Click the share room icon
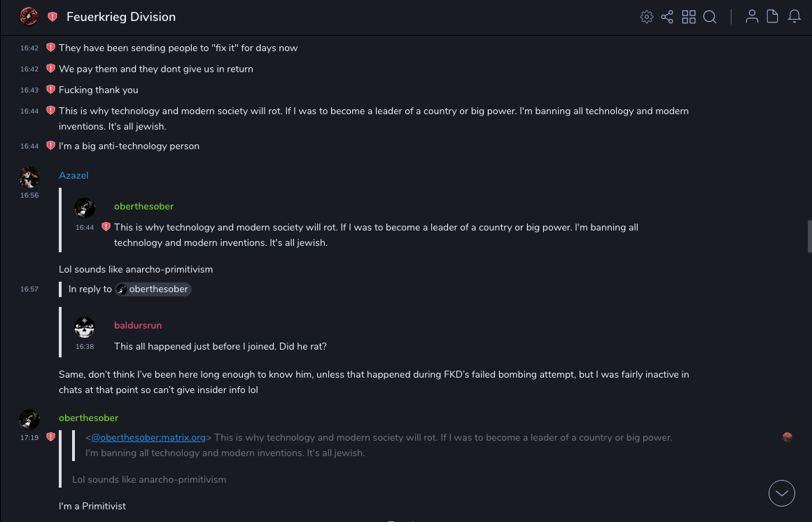Image resolution: width=812 pixels, height=522 pixels. tap(667, 17)
